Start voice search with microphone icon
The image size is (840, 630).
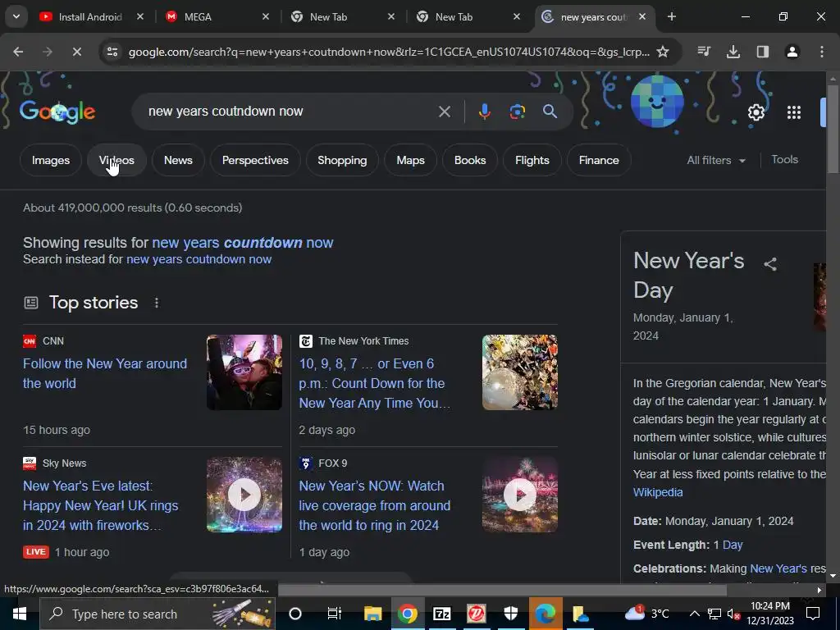484,112
